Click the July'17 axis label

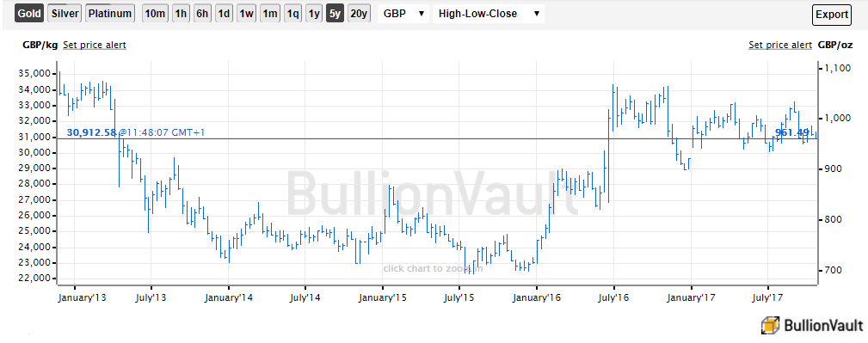click(x=768, y=297)
